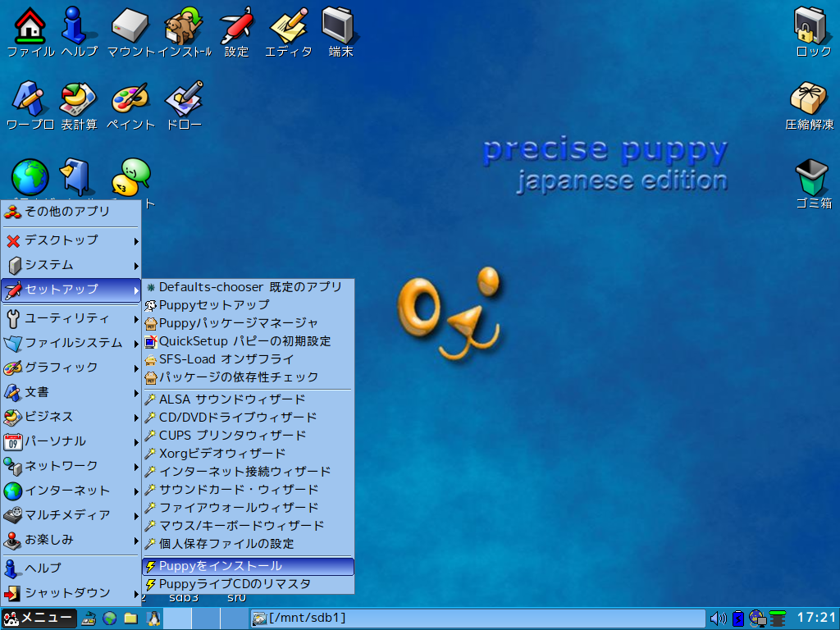Open CUPS プリンタウィザード
Viewport: 840px width, 630px height.
[248, 436]
